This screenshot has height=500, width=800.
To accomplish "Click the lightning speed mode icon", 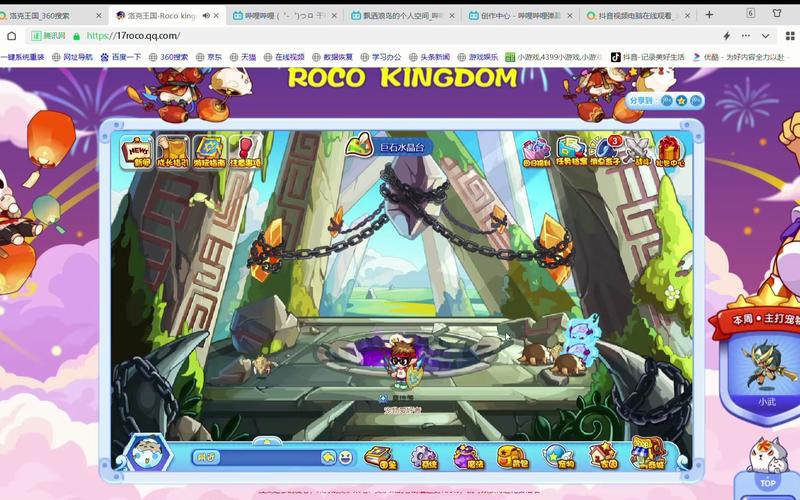I will coord(727,36).
